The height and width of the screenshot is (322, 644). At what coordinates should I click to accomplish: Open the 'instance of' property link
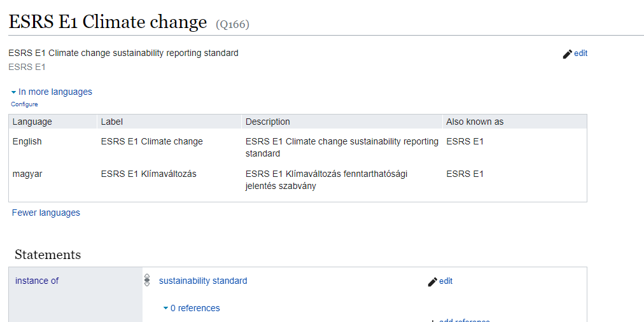[x=37, y=281]
